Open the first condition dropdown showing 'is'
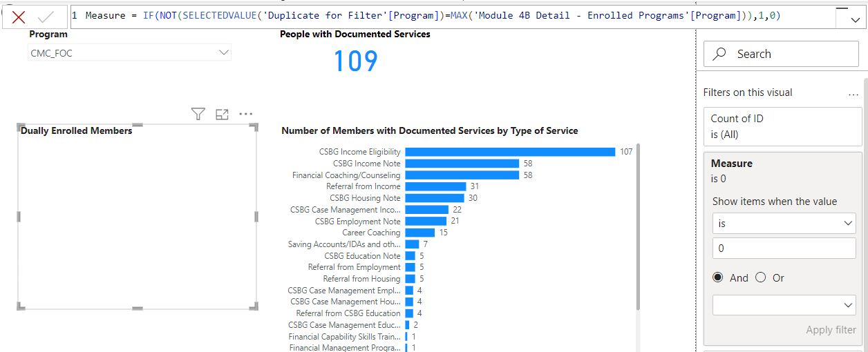Image resolution: width=868 pixels, height=352 pixels. (x=784, y=224)
